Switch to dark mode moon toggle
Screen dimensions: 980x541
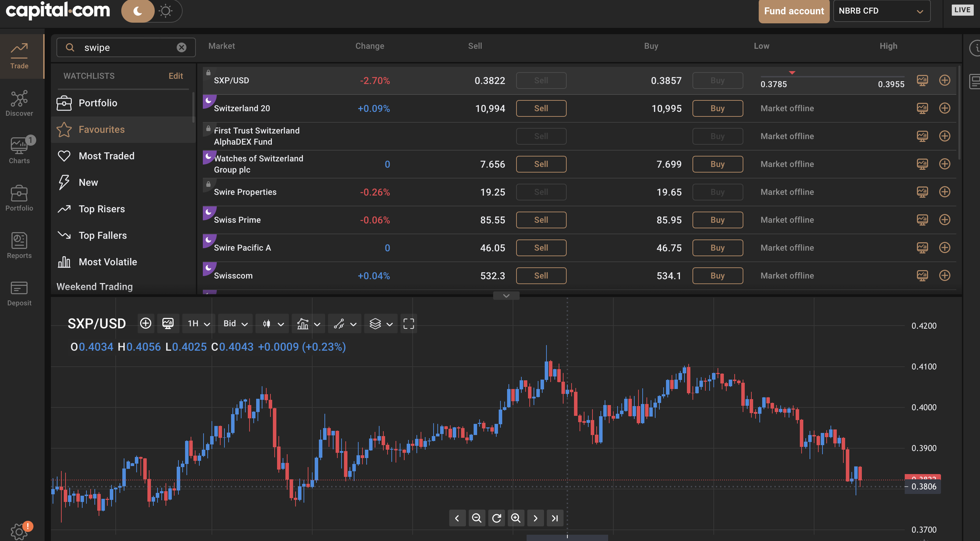coord(138,11)
